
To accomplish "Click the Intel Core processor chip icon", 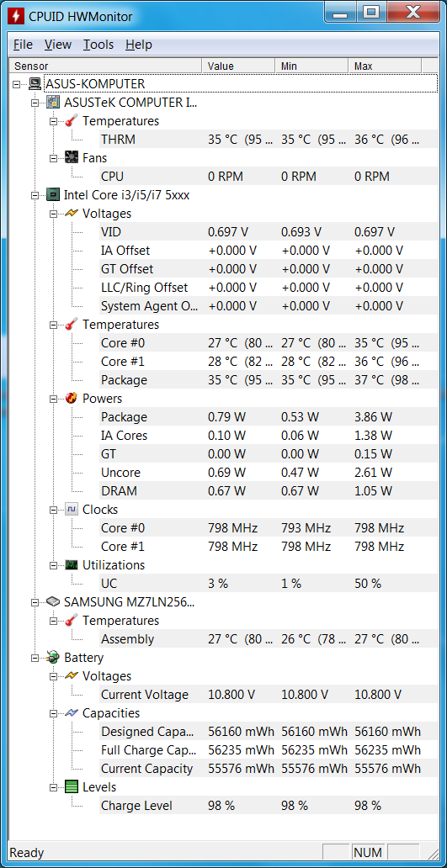I will [53, 195].
